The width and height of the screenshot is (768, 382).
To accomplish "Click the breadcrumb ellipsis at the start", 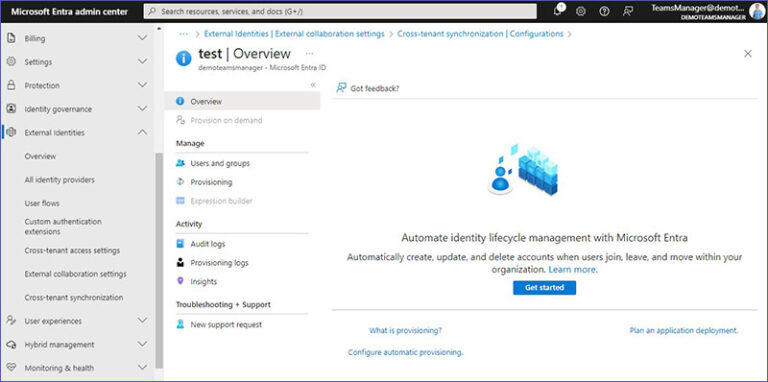I will point(184,34).
